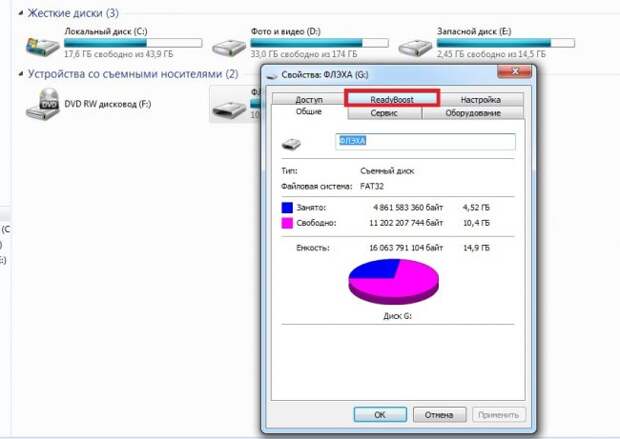Viewport: 620px width, 439px height.
Task: Click the Свойства: ФЛЭХА (G:) title text
Action: (325, 75)
